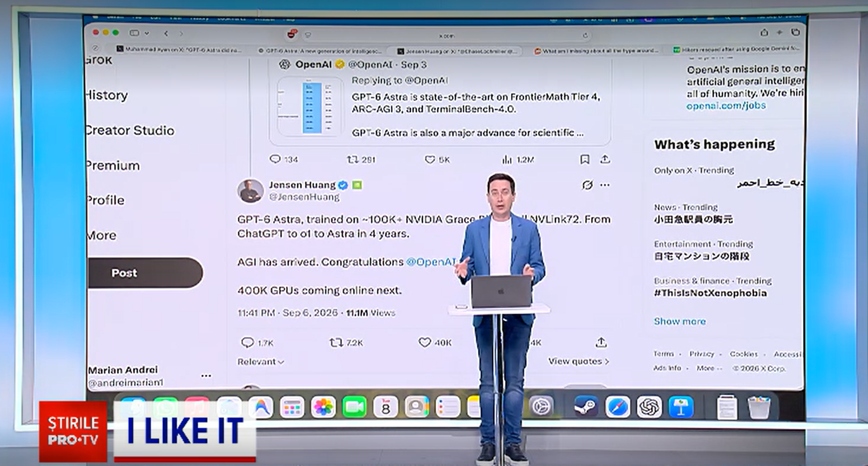The height and width of the screenshot is (466, 868).
Task: Open trending topic #ThisIsNotXenophobia
Action: click(710, 293)
